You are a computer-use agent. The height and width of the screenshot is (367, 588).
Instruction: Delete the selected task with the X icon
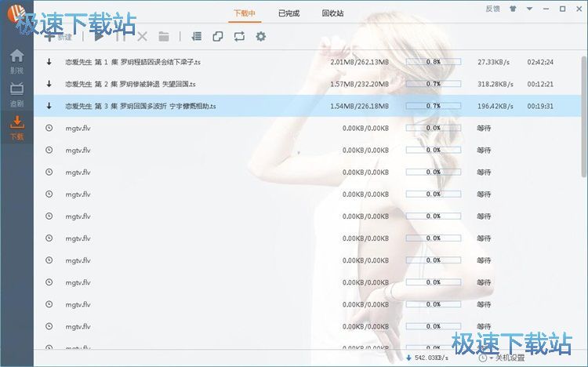pos(142,36)
